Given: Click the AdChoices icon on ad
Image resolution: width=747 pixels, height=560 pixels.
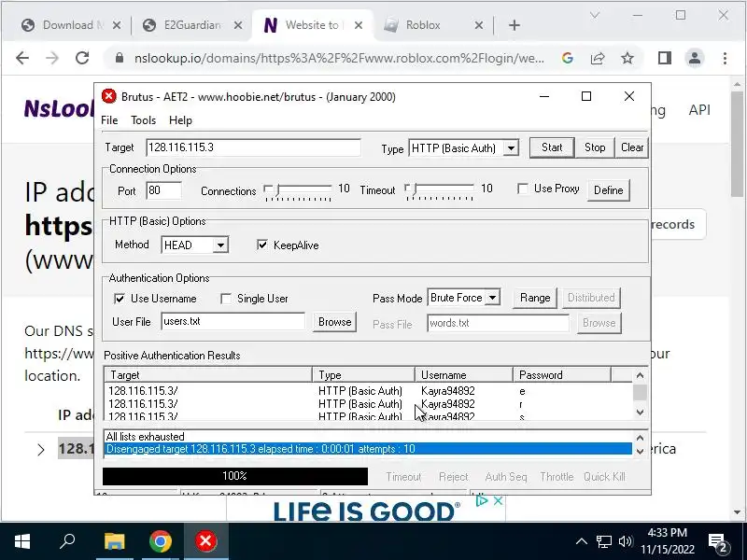Looking at the screenshot, I should pos(482,500).
